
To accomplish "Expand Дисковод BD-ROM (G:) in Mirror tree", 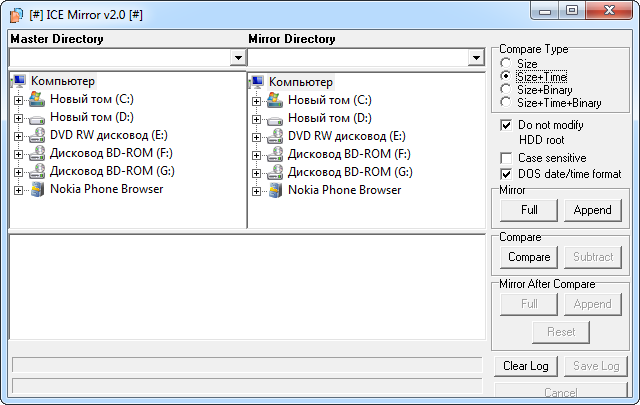I will click(256, 174).
